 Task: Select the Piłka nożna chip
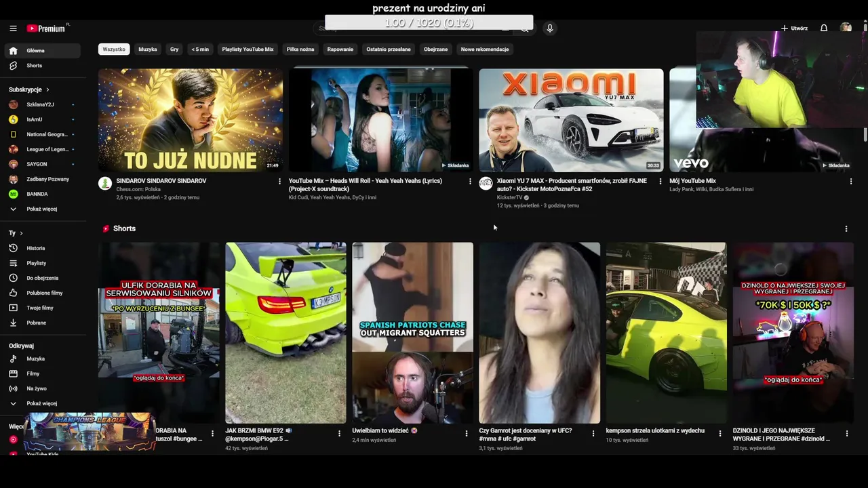coord(300,49)
